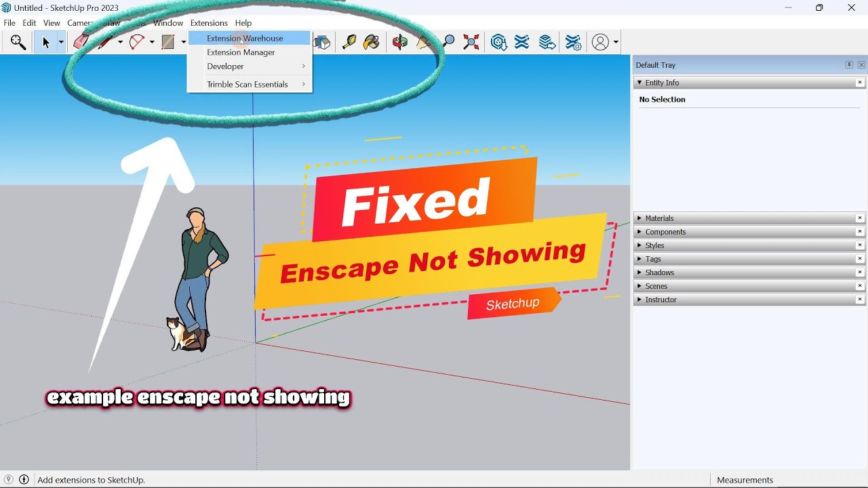Select the Rectangle shape tool
Screen dimensions: 868x488
(x=169, y=42)
